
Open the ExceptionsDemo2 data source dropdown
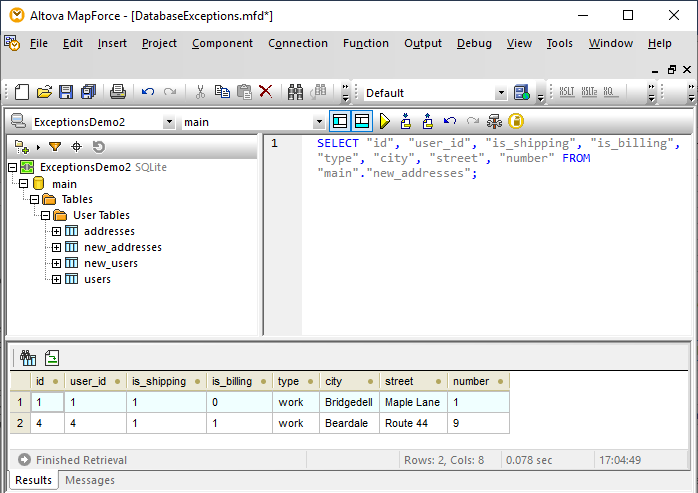(168, 122)
